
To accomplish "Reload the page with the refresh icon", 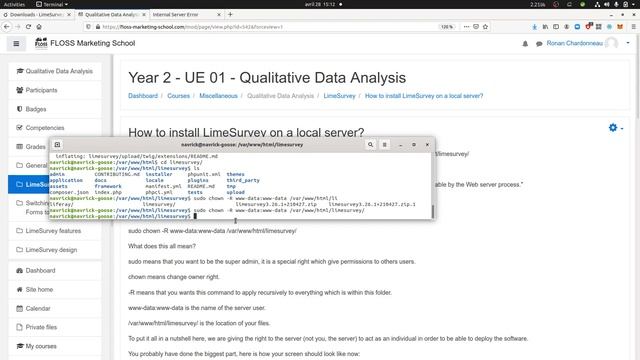I will point(28,27).
